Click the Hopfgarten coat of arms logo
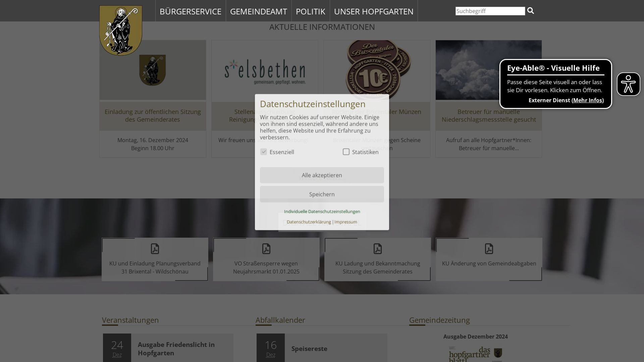This screenshot has width=644, height=362. coord(121,31)
